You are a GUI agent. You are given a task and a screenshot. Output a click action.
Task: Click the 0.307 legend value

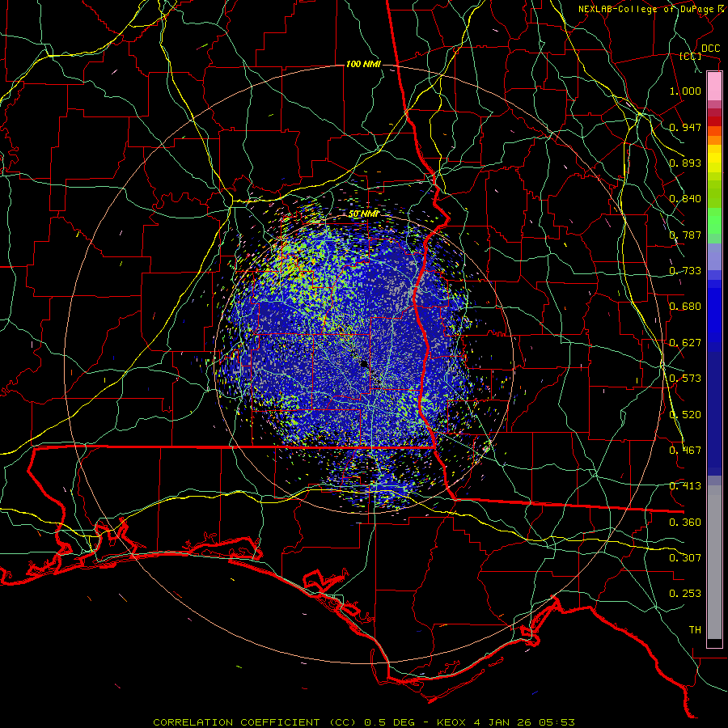685,557
